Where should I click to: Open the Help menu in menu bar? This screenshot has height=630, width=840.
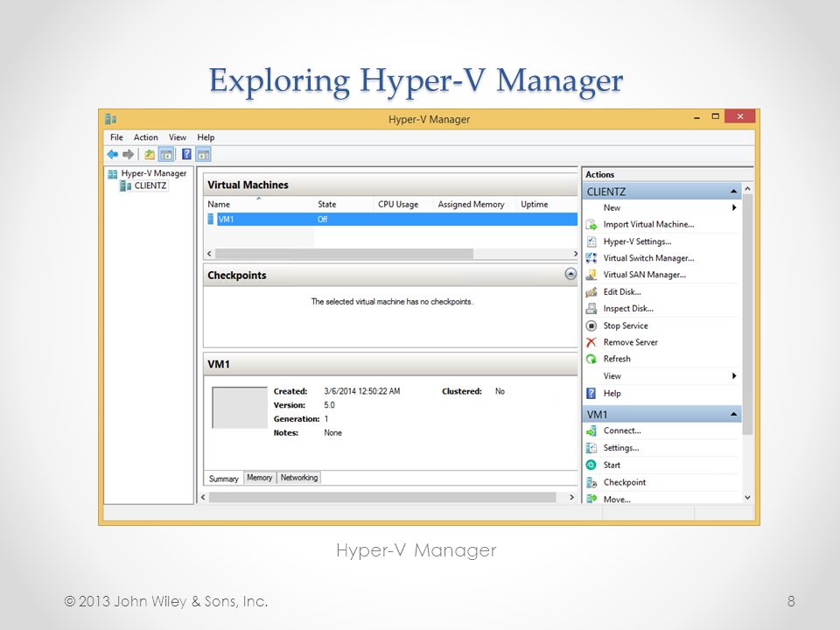[x=206, y=137]
